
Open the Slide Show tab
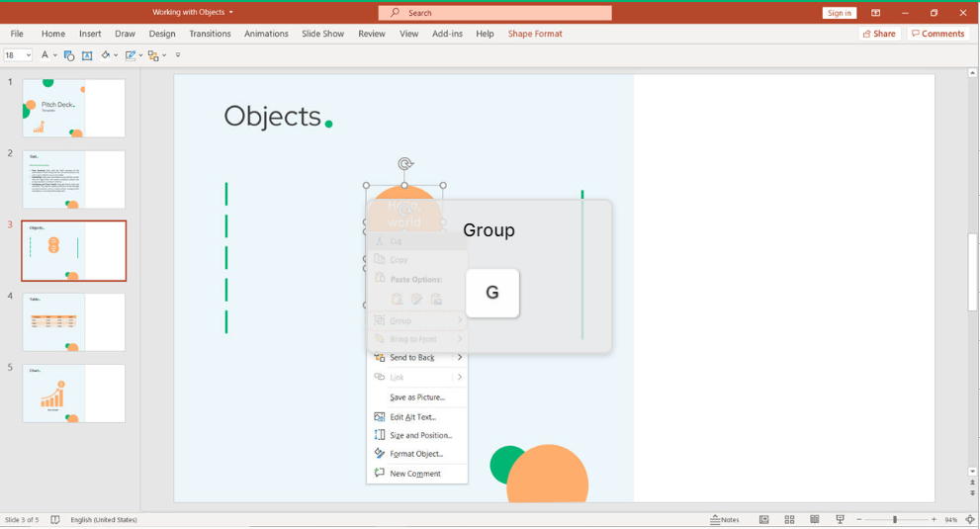[x=322, y=34]
